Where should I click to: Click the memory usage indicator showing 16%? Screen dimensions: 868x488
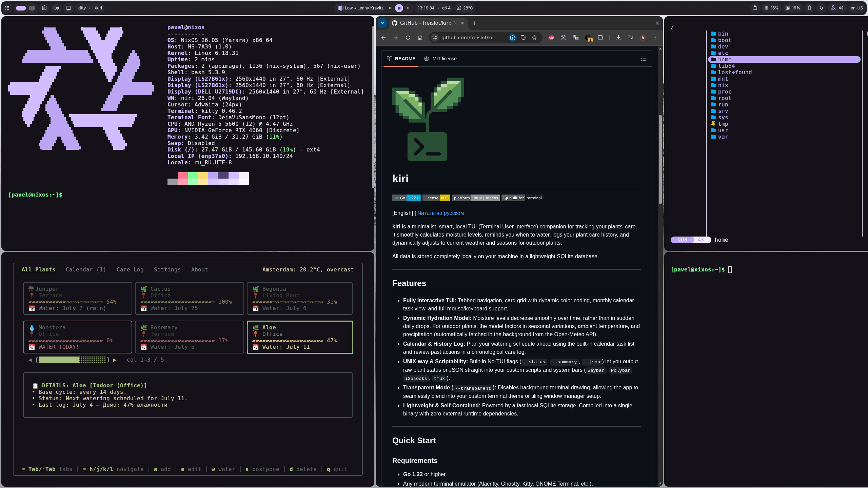coord(793,8)
